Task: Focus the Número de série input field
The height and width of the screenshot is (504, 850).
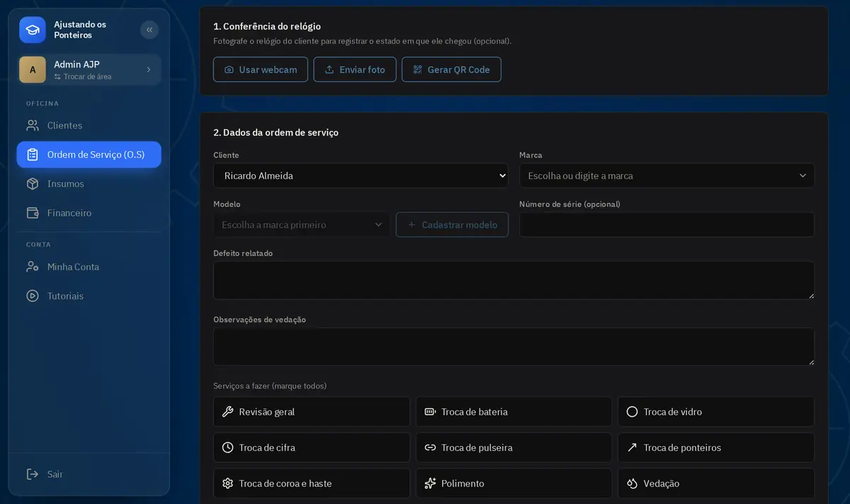Action: [667, 224]
